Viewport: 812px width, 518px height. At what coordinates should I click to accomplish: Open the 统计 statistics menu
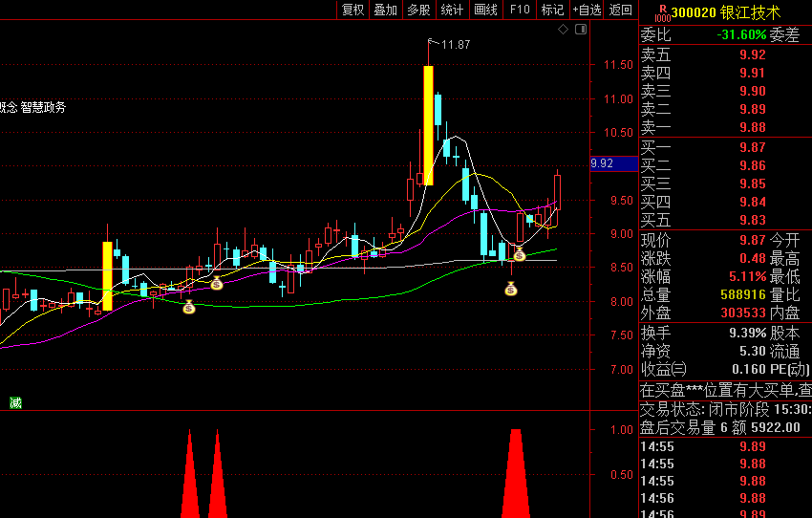[452, 10]
